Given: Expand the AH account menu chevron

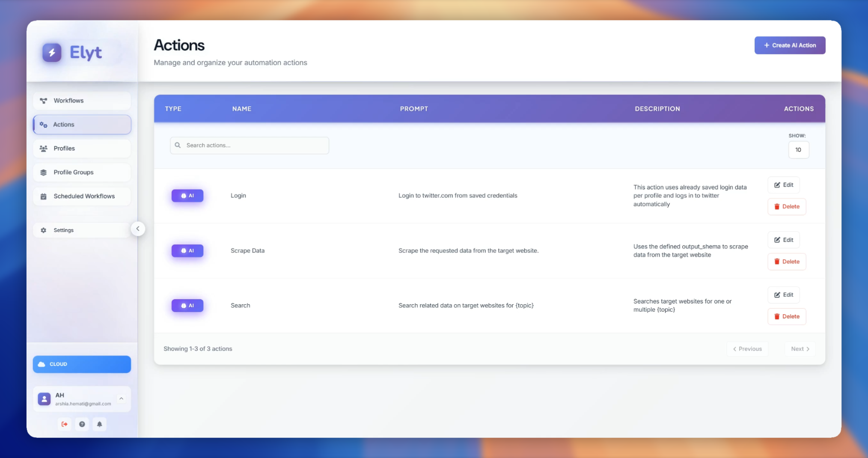Looking at the screenshot, I should tap(121, 399).
